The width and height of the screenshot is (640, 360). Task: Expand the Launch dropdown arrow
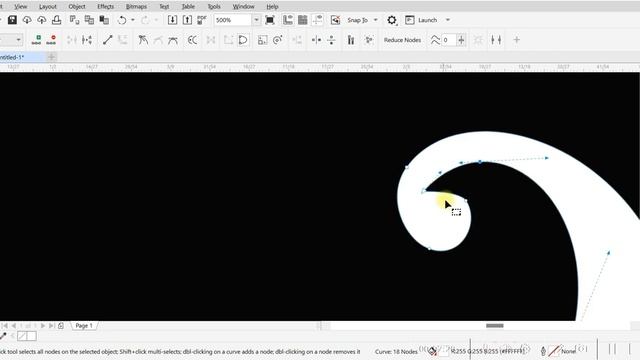point(448,20)
